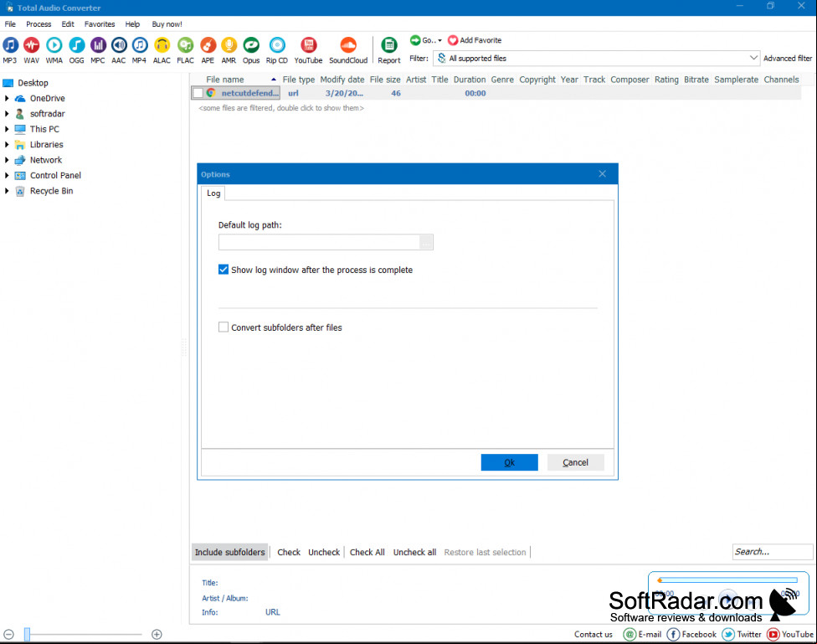The width and height of the screenshot is (817, 644).
Task: Choose the AAC converter icon
Action: 119,45
